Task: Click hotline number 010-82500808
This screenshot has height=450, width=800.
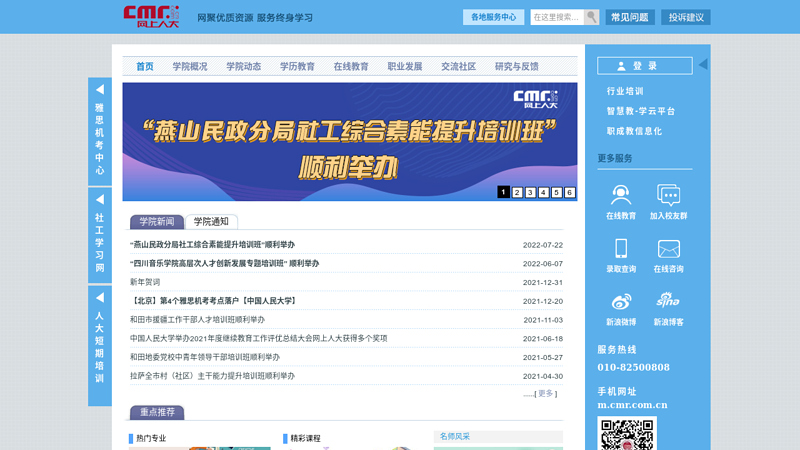Action: pos(634,367)
